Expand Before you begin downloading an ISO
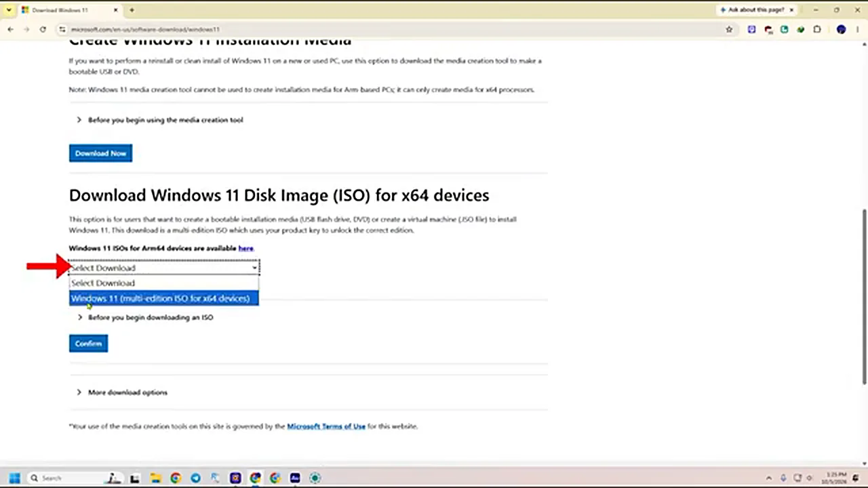 pyautogui.click(x=145, y=317)
